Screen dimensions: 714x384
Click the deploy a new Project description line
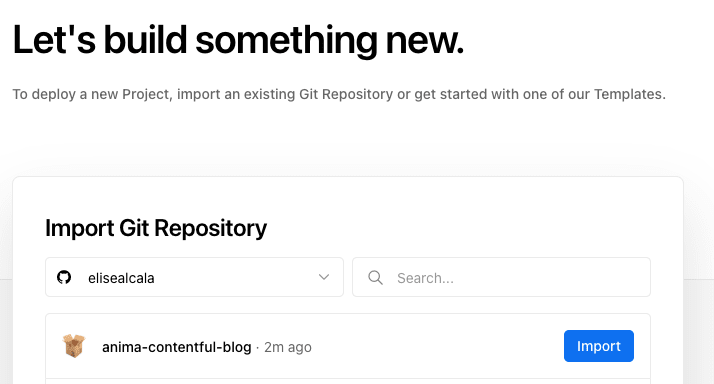tap(339, 94)
